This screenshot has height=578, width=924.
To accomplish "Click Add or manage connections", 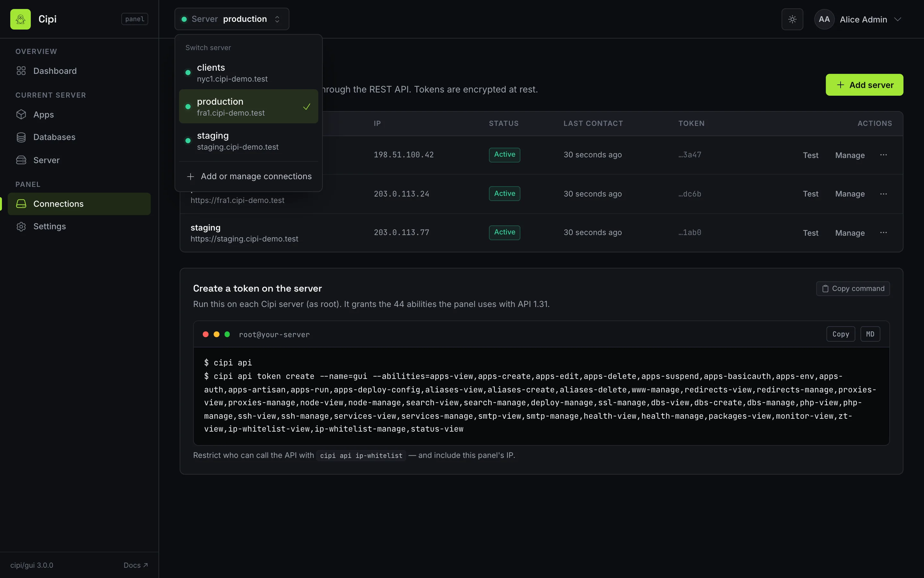I will tap(249, 176).
